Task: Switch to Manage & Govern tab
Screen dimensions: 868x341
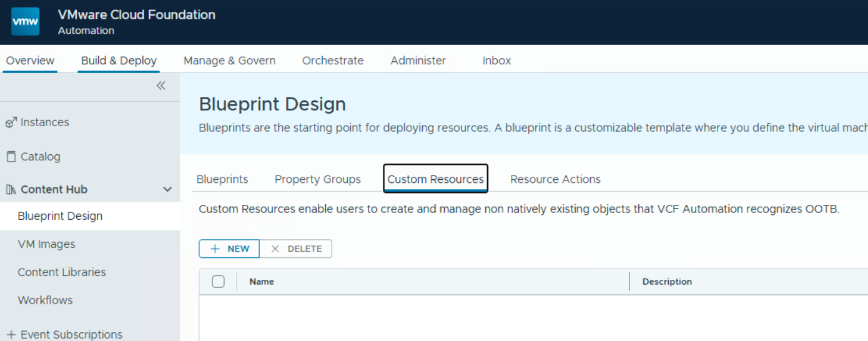Action: 229,61
